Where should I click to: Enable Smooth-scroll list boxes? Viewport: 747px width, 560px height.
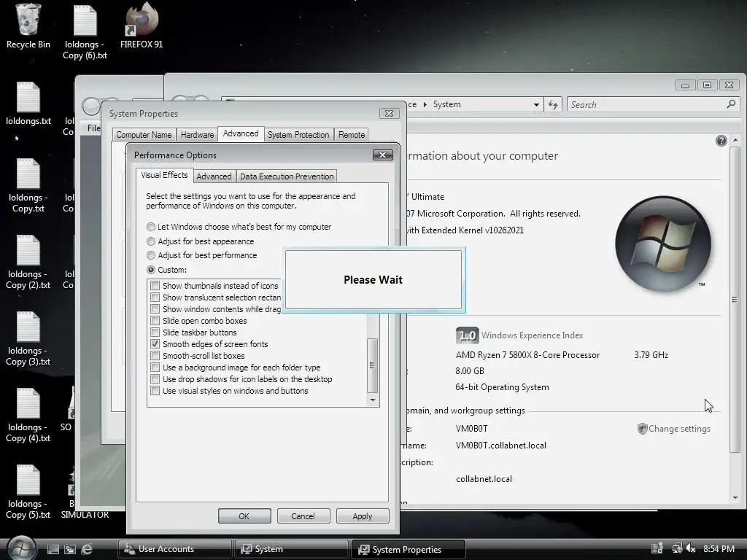click(155, 356)
